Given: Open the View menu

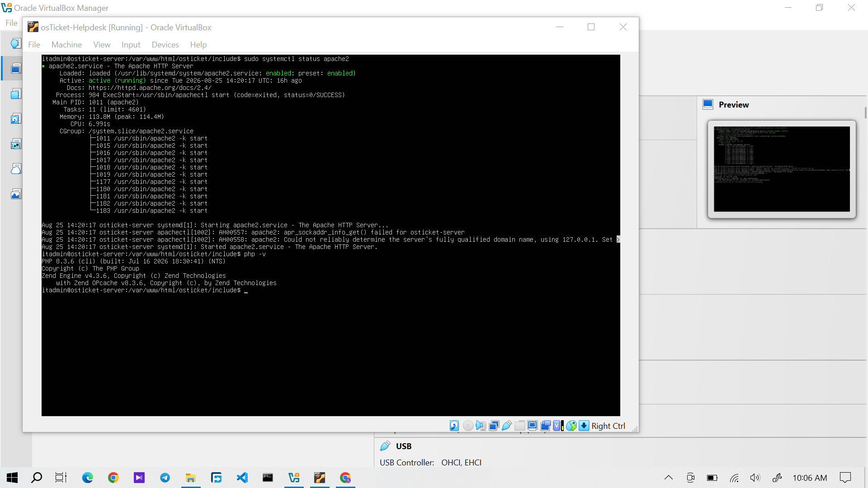Looking at the screenshot, I should (x=102, y=44).
